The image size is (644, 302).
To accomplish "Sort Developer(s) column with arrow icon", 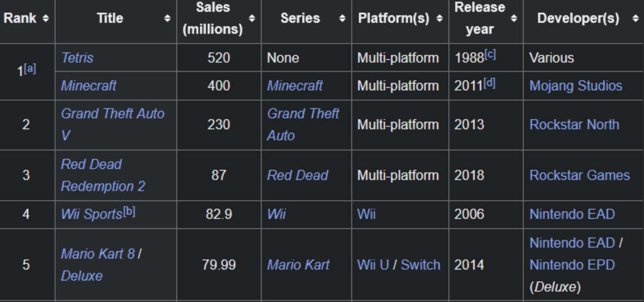I will coord(636,19).
